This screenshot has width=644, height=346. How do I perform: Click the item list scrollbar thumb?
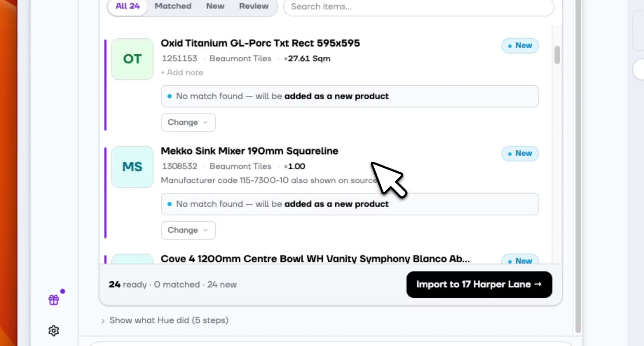point(557,55)
